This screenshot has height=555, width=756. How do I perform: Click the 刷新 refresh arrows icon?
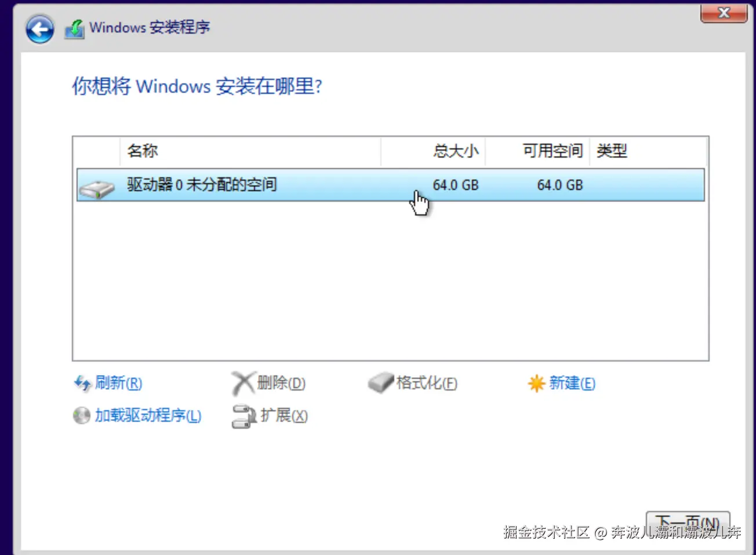82,383
